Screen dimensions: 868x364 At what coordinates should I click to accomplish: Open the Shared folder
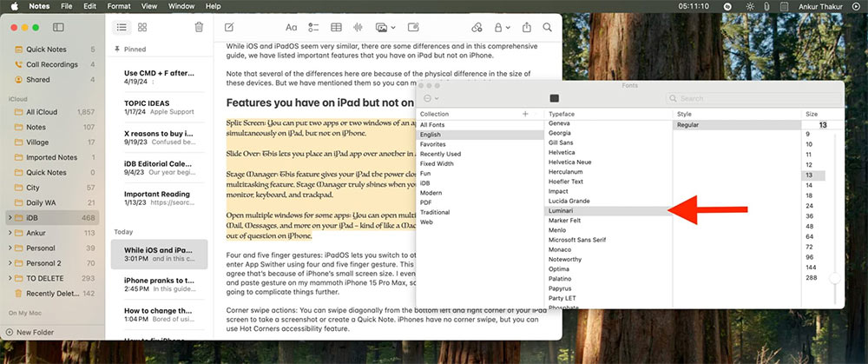(54, 79)
